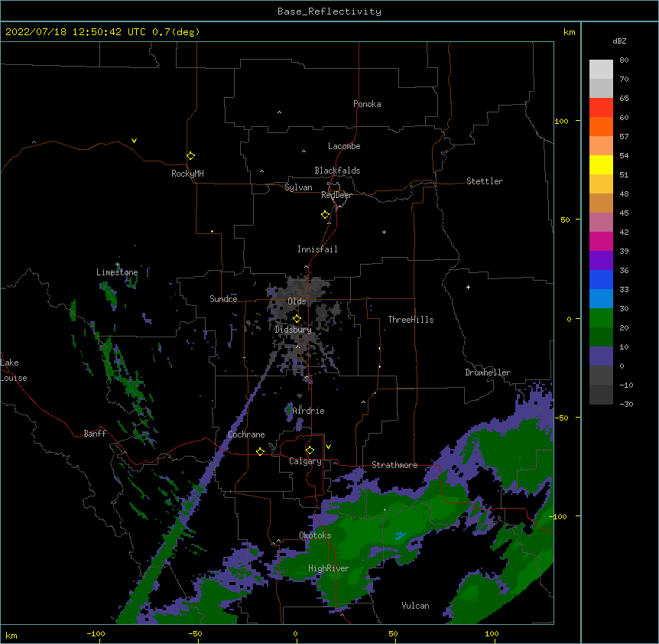Click the asterisk marker east of Innisfail
Screen dimensions: 659x644
tap(384, 233)
